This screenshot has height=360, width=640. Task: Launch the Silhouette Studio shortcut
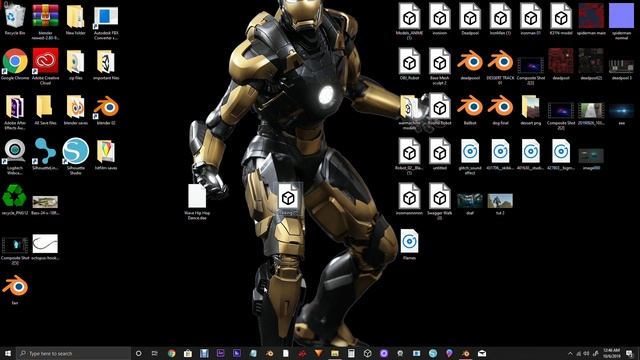click(x=76, y=151)
